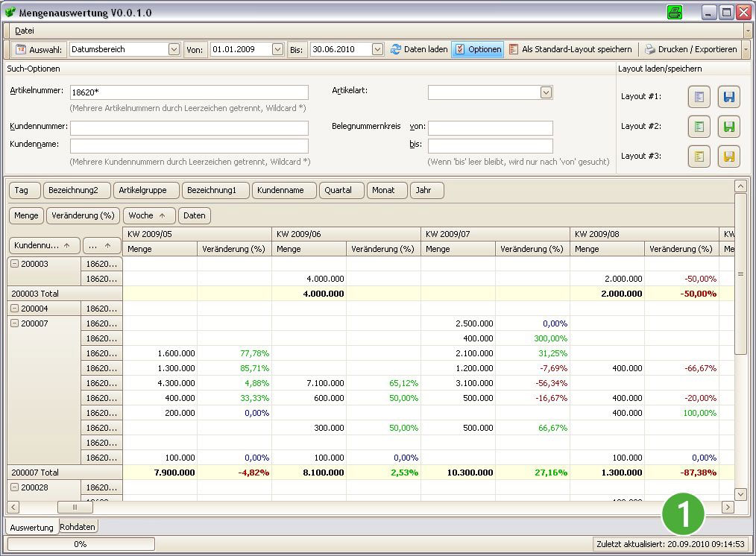Click the 0% progress bar
This screenshot has width=756, height=556.
tap(81, 544)
